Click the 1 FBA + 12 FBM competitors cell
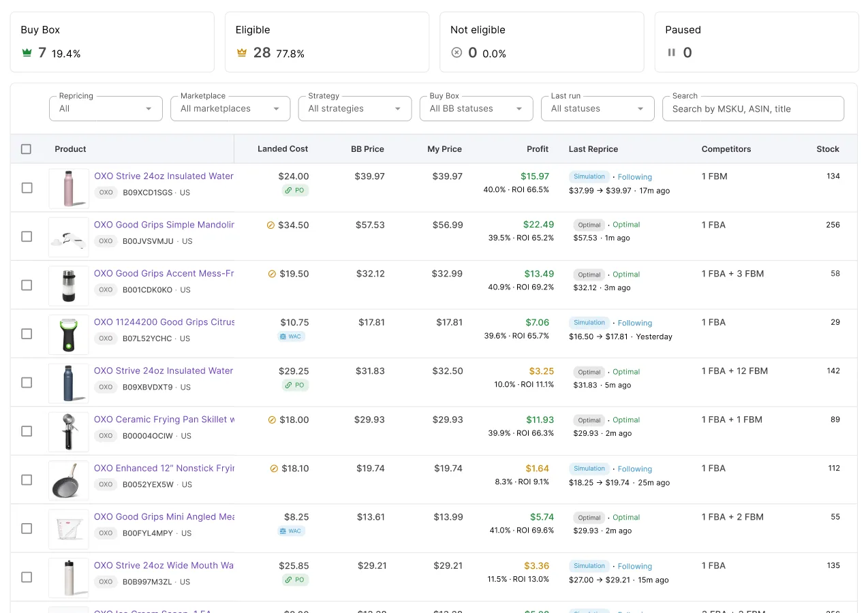 [x=734, y=371]
